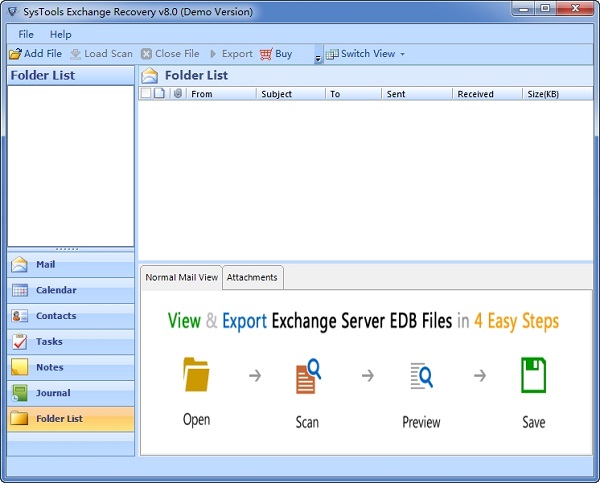Click the Save floppy disk icon

point(533,375)
